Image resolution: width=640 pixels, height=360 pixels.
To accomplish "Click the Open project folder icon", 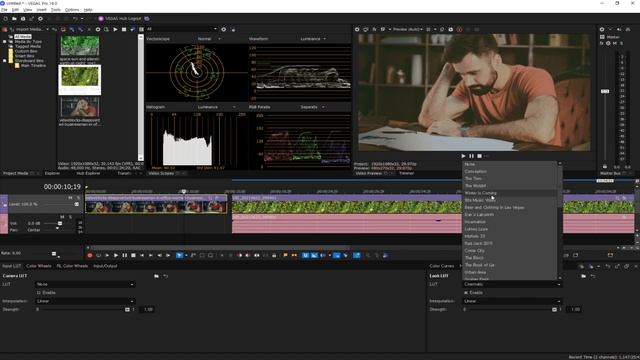I will 14,19.
